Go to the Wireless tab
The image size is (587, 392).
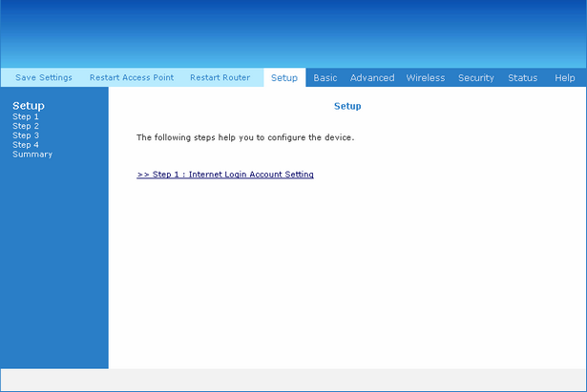pos(426,78)
